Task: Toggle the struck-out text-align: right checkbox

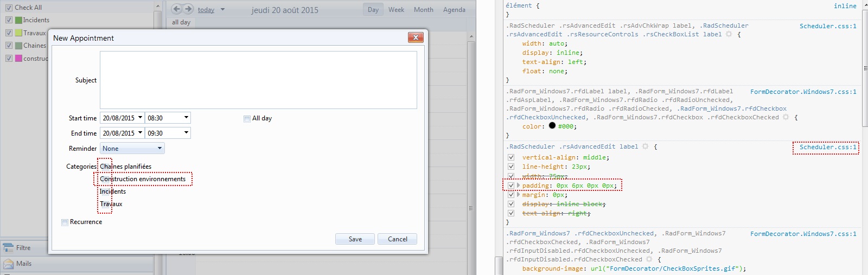Action: [x=511, y=213]
